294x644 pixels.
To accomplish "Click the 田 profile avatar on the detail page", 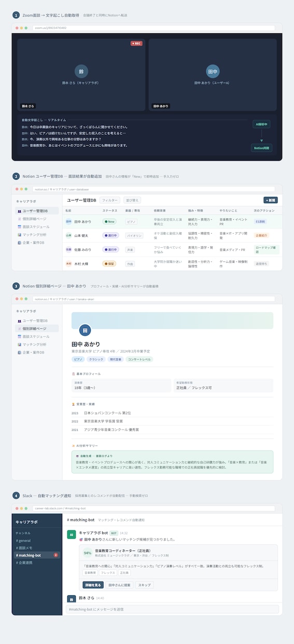I will (86, 330).
